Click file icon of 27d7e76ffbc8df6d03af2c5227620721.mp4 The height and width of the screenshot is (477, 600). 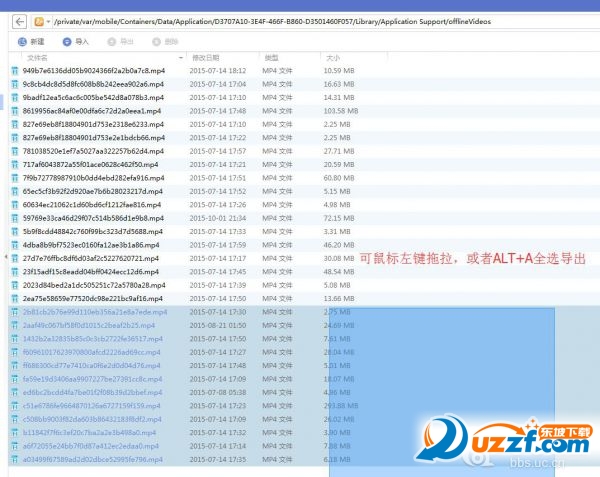point(15,258)
